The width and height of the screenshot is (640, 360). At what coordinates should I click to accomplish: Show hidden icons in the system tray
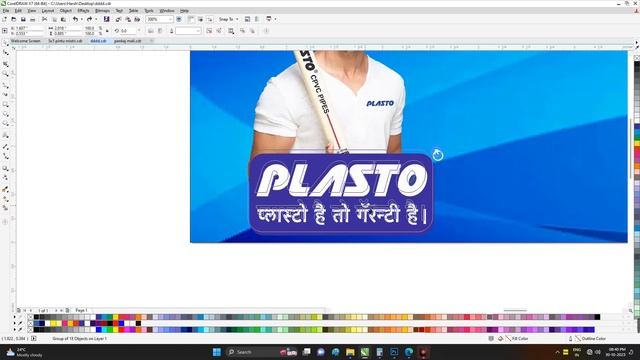tap(557, 352)
